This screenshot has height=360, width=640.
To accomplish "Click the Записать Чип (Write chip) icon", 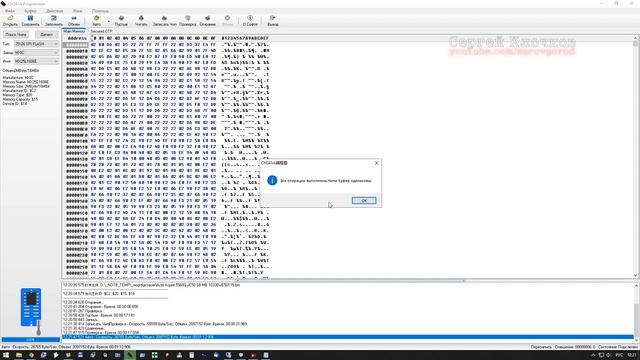I will pyautogui.click(x=164, y=20).
